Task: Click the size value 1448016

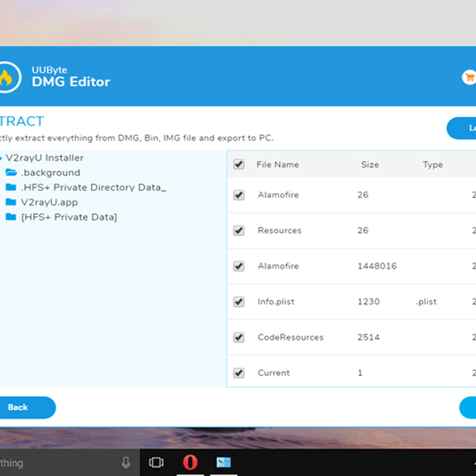Action: click(x=377, y=266)
